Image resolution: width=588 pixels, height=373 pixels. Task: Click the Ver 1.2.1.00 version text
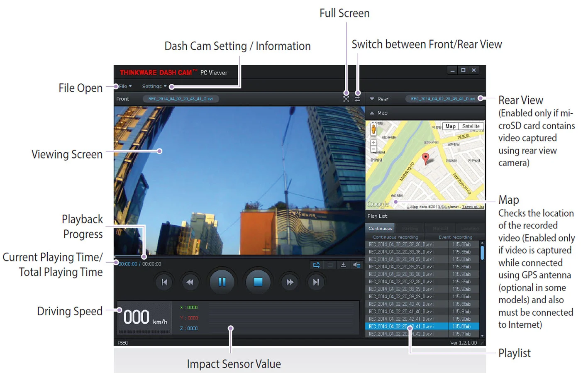pyautogui.click(x=464, y=343)
